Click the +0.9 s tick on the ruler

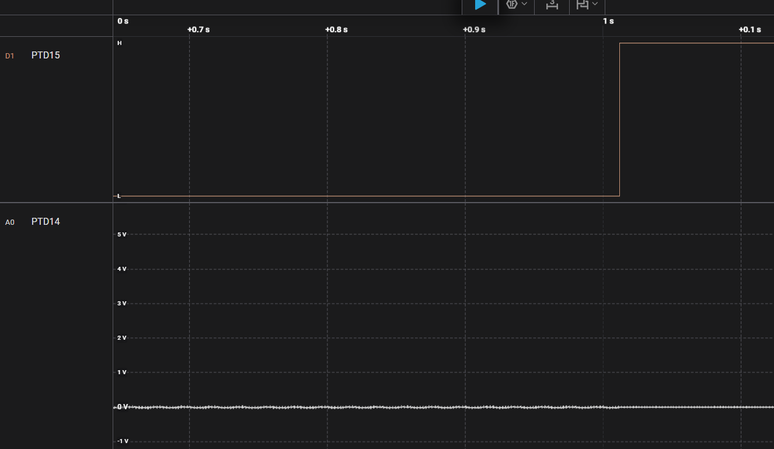[x=474, y=30]
